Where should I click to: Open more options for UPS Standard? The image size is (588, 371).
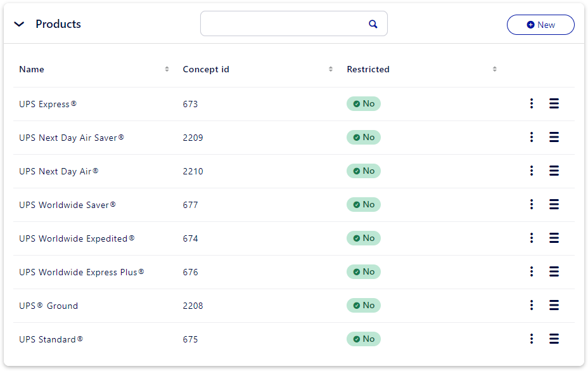[x=532, y=339]
